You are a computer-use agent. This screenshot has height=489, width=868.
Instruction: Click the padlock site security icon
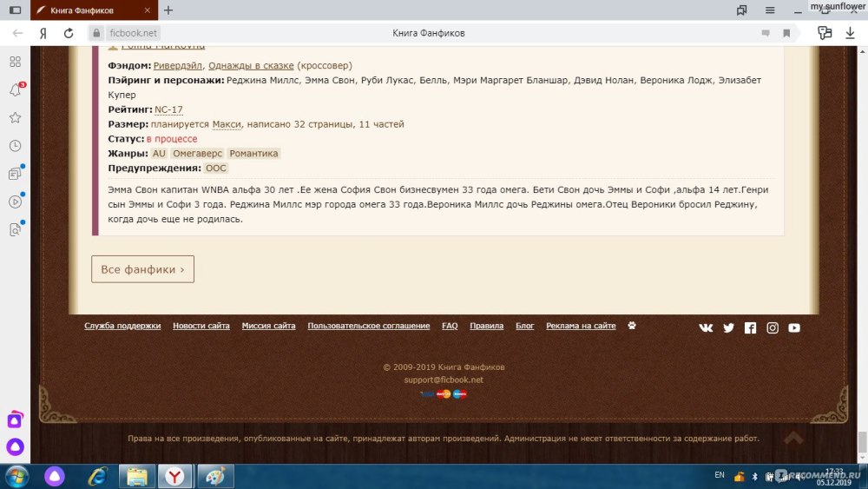click(x=96, y=33)
